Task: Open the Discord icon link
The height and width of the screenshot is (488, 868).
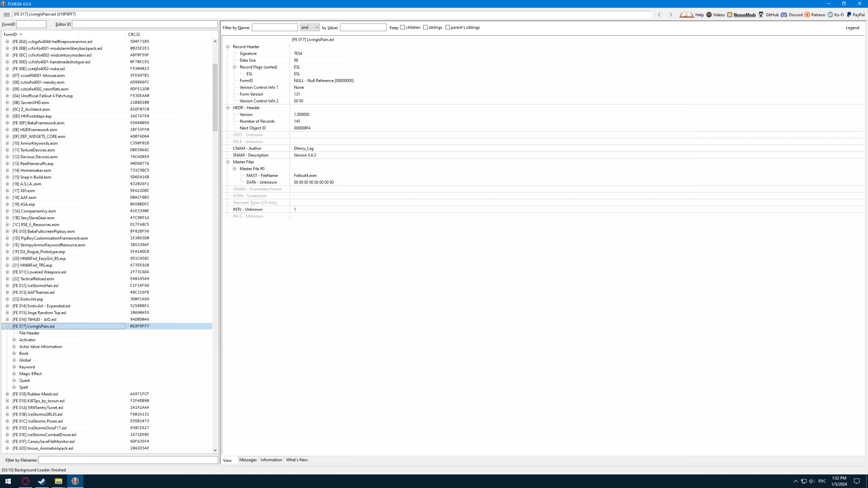Action: tap(784, 14)
